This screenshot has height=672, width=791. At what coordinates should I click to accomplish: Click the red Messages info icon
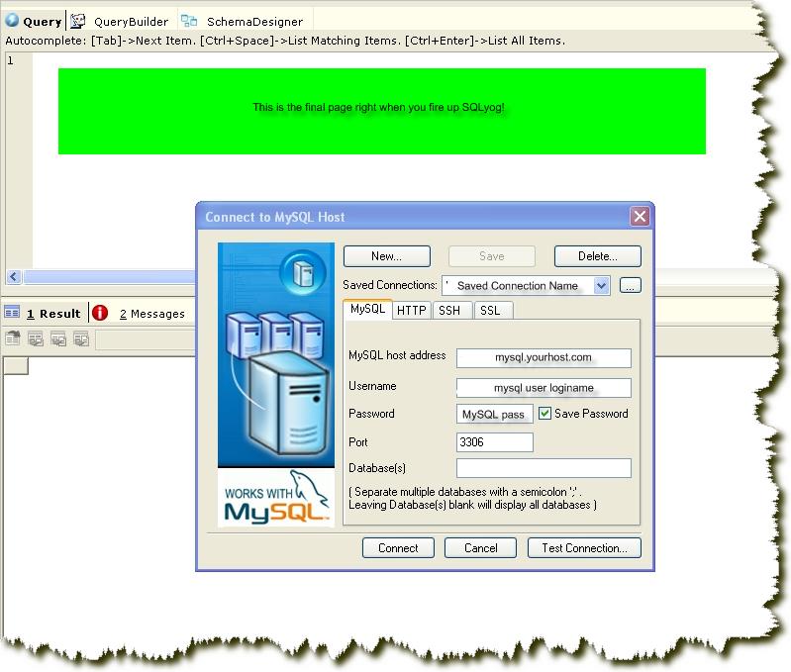click(x=100, y=313)
